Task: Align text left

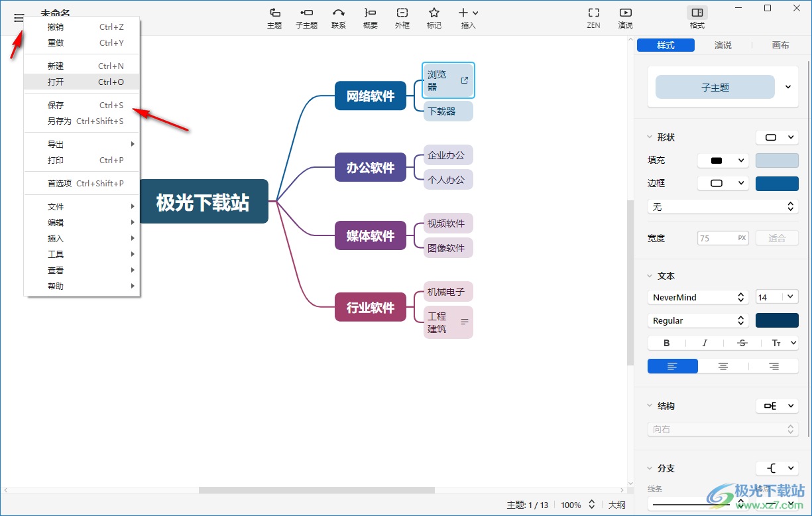Action: (x=673, y=366)
